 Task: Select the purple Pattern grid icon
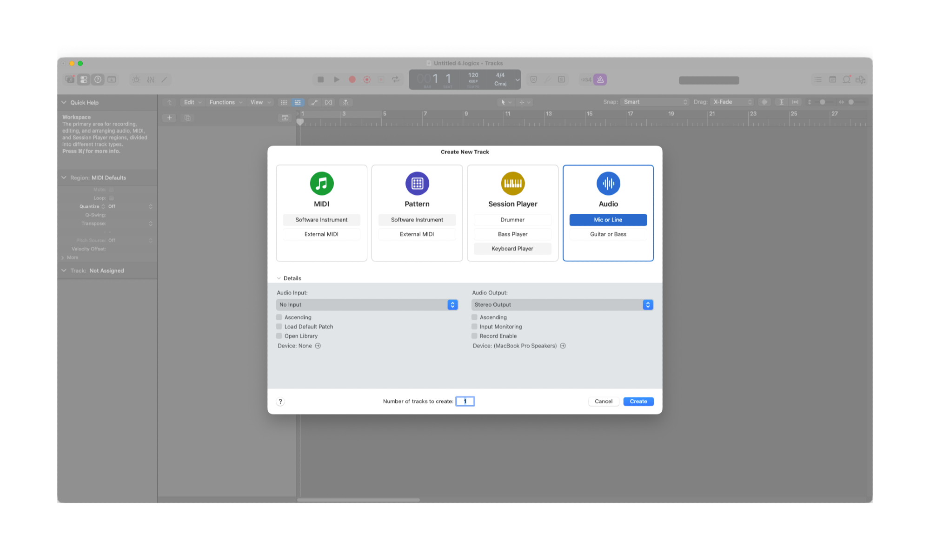pos(417,184)
